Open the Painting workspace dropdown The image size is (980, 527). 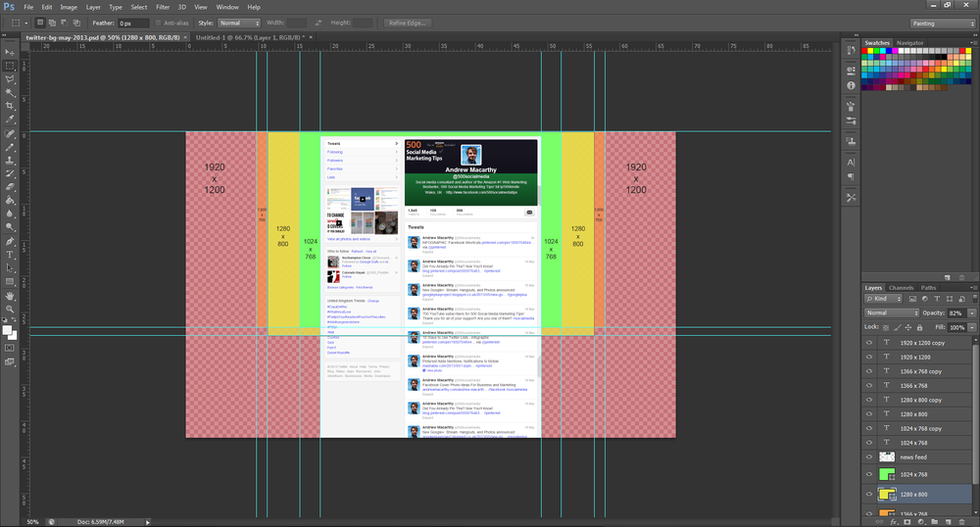pos(943,24)
